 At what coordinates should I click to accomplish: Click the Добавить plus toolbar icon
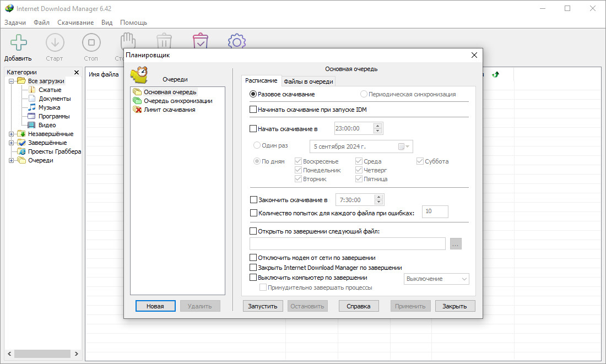[18, 42]
